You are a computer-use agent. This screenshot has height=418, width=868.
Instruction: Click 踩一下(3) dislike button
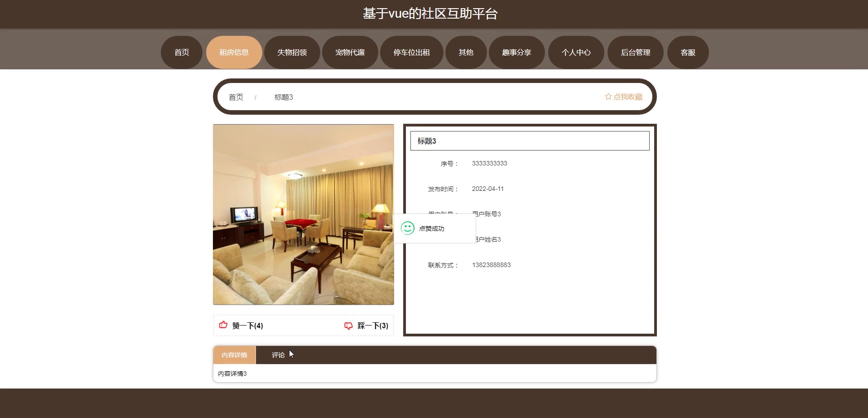click(x=366, y=326)
